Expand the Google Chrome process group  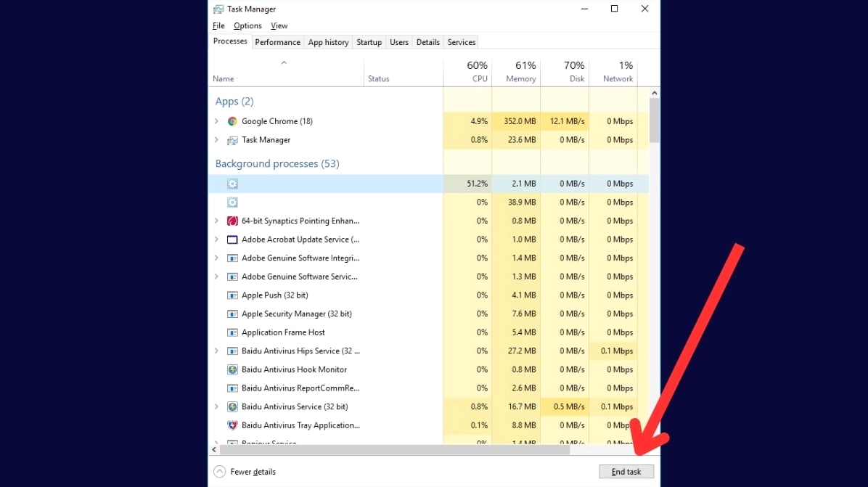(x=217, y=121)
